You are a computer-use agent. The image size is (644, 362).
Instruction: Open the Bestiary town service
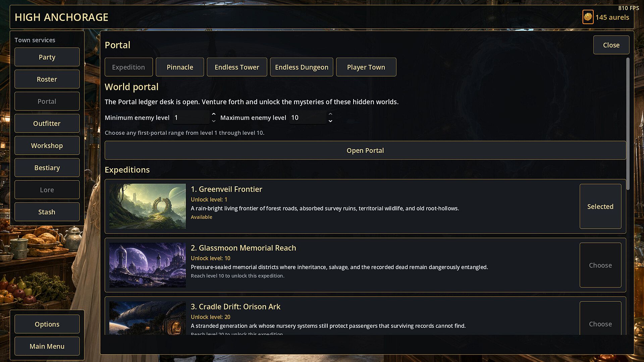point(47,168)
